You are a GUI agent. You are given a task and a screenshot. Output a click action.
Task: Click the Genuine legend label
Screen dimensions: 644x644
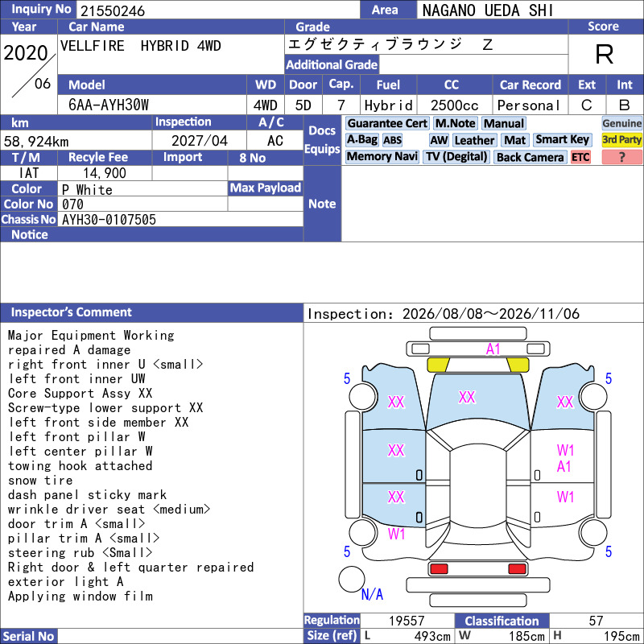tap(621, 123)
